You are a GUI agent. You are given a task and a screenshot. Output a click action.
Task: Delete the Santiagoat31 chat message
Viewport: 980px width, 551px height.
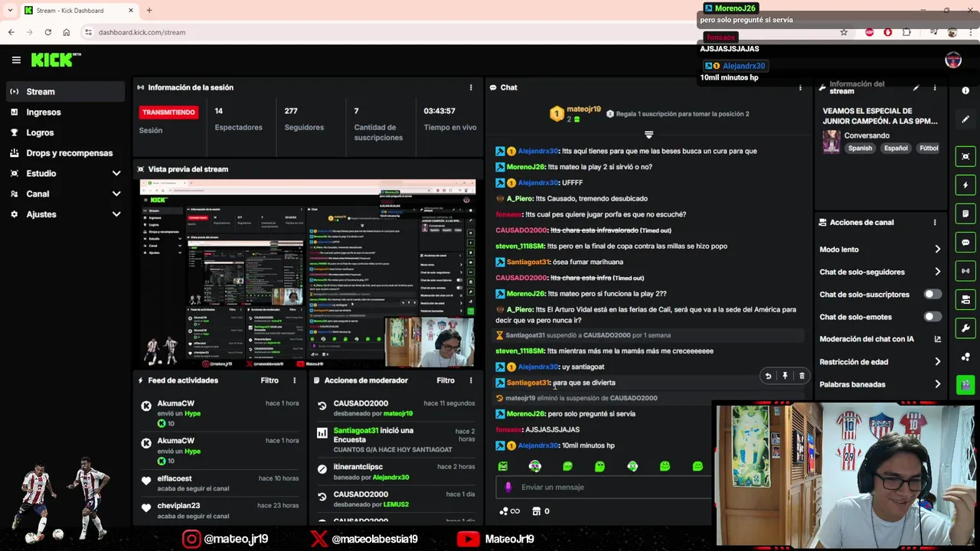point(802,376)
